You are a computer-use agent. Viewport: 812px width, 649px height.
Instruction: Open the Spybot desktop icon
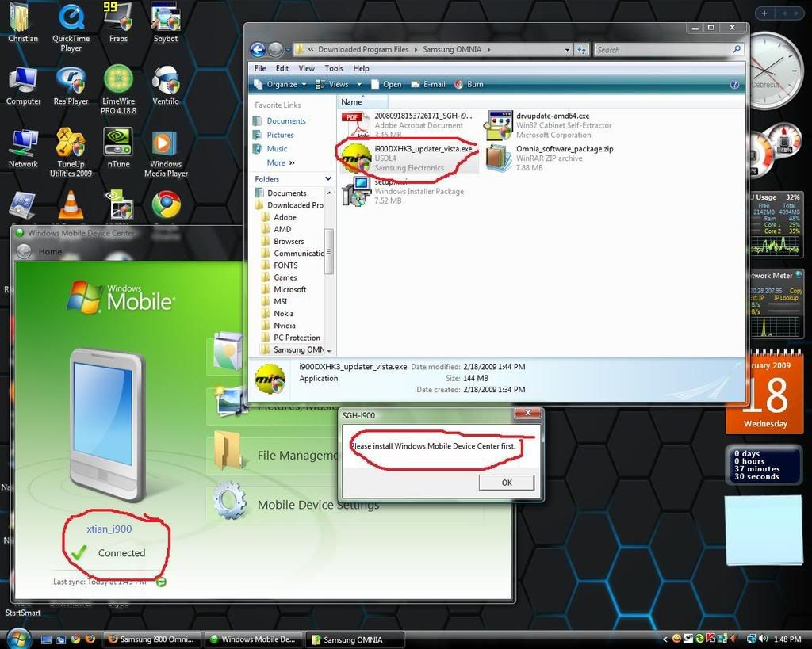[165, 19]
